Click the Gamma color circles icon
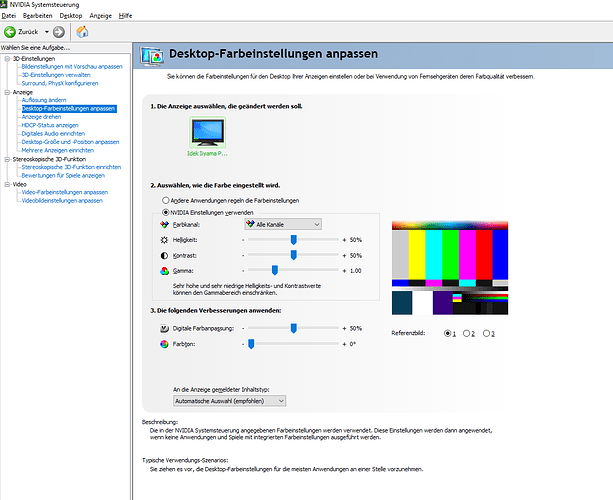Image resolution: width=613 pixels, height=500 pixels. (165, 271)
